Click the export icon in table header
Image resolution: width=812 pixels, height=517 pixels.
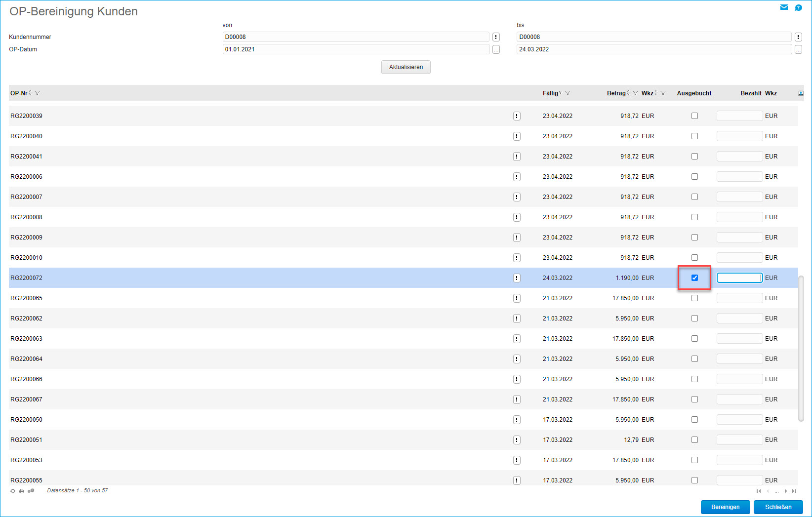pyautogui.click(x=801, y=93)
